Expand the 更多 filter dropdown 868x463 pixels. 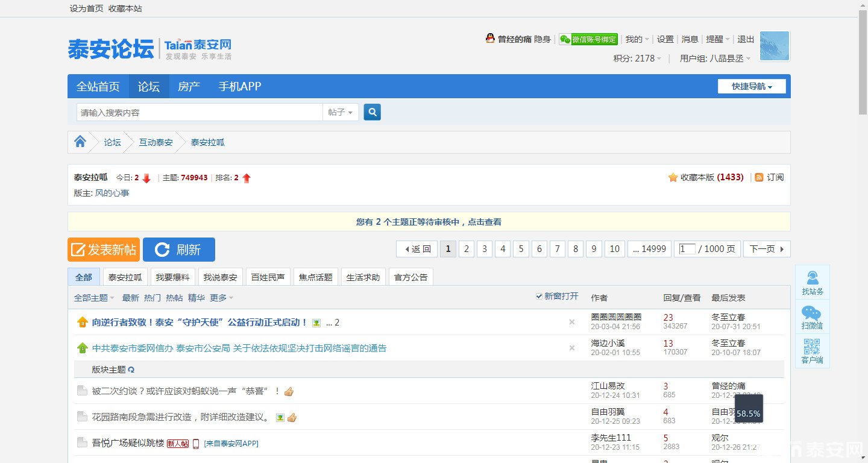click(x=221, y=298)
